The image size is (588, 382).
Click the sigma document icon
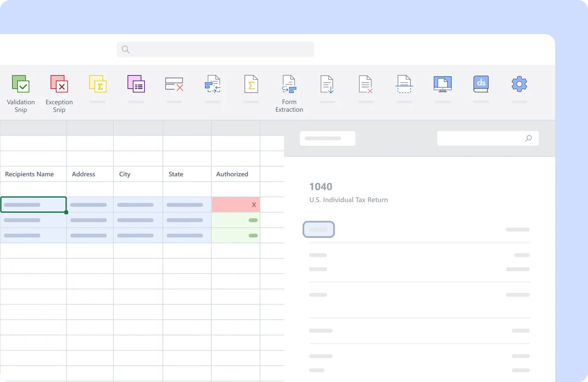click(251, 84)
